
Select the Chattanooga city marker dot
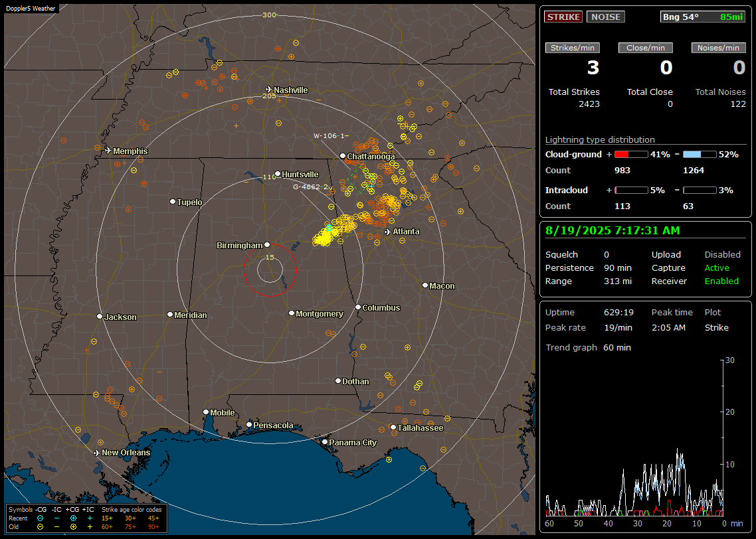[x=343, y=156]
